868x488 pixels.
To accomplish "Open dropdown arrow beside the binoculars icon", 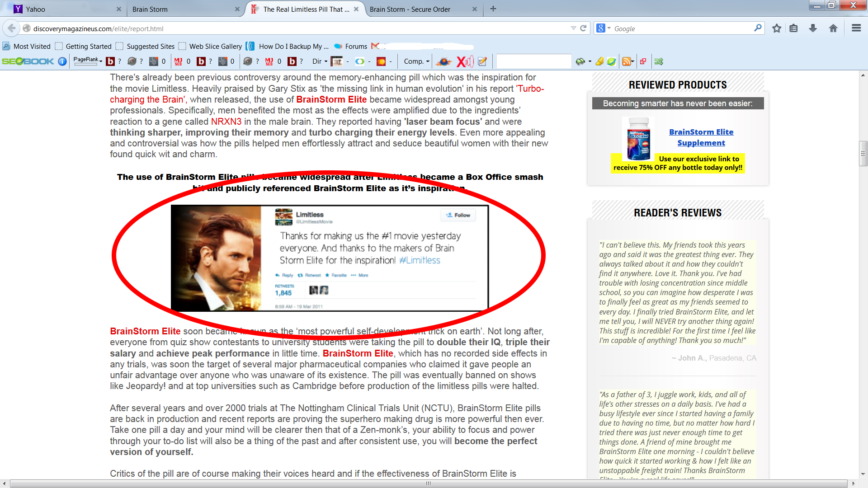I will point(590,61).
